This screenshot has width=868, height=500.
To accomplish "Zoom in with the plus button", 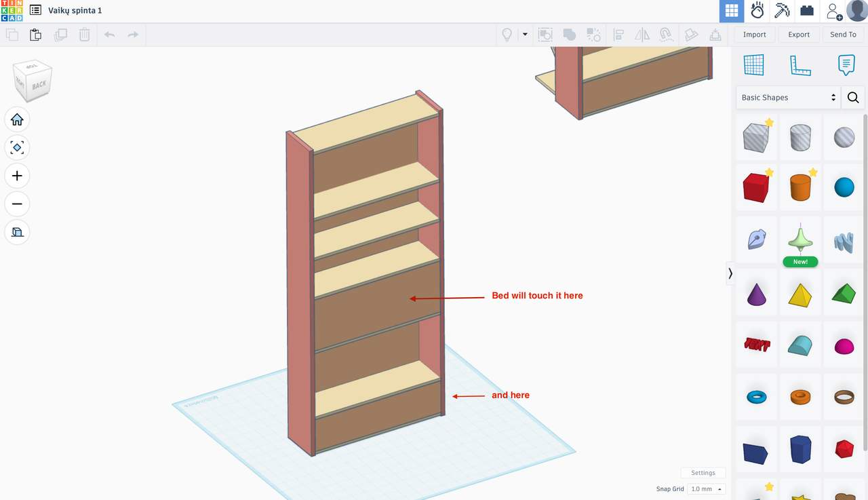I will tap(17, 176).
